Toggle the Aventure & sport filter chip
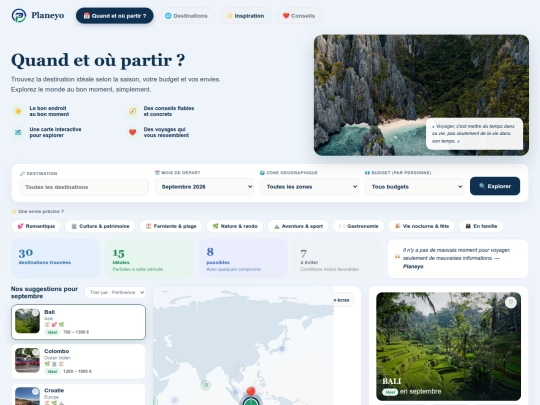Screen dimensions: 540x405 (x=298, y=226)
